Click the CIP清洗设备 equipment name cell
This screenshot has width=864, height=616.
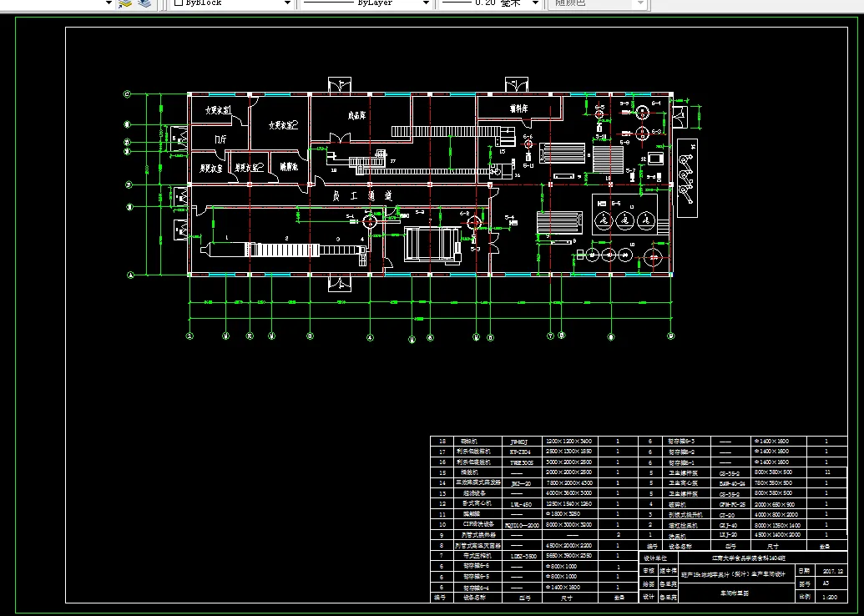[x=478, y=524]
